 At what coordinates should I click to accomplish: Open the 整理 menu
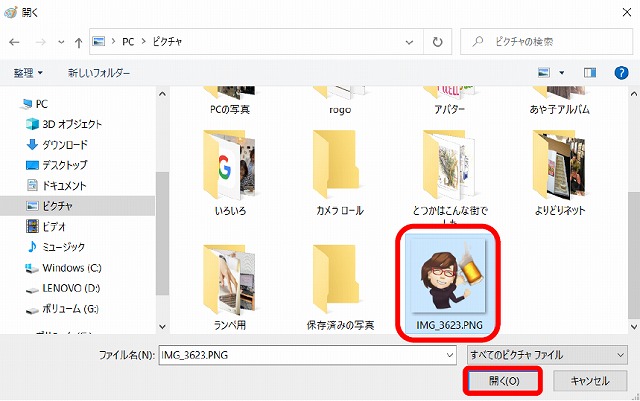pyautogui.click(x=27, y=73)
